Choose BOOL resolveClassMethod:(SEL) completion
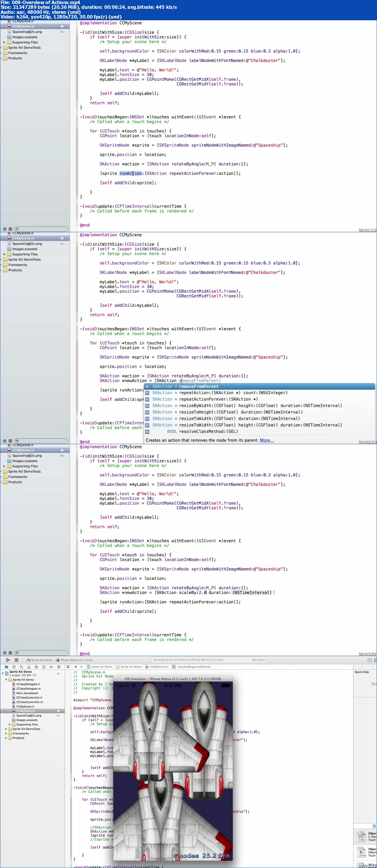The width and height of the screenshot is (377, 868). pos(260,431)
